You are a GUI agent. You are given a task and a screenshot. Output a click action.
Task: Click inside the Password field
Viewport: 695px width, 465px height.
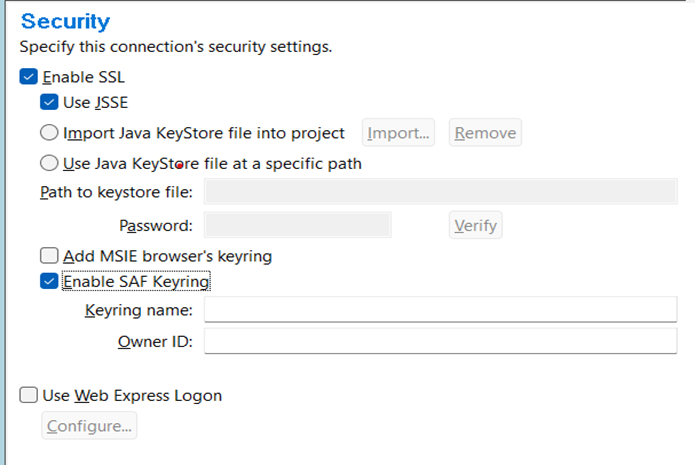[x=297, y=225]
